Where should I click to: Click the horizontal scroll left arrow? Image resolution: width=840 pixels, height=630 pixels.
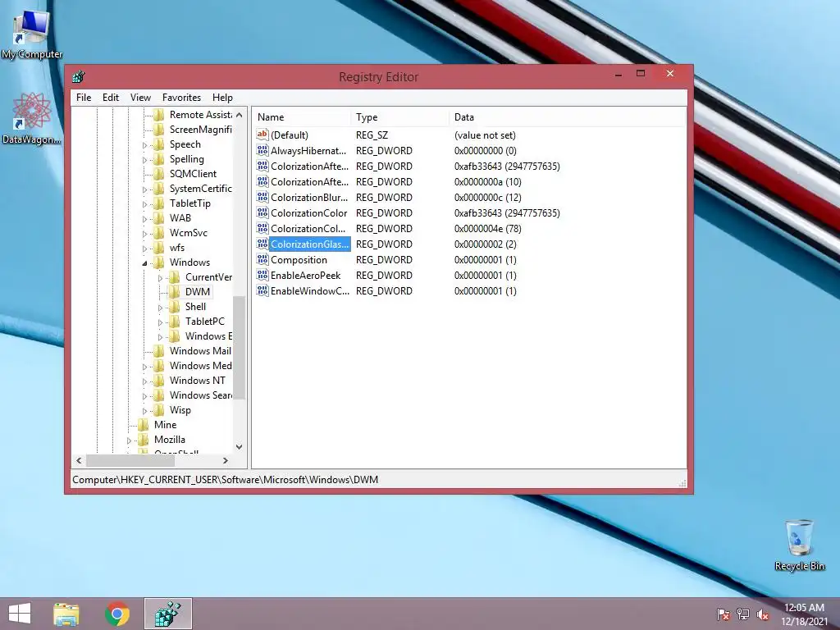coord(79,460)
